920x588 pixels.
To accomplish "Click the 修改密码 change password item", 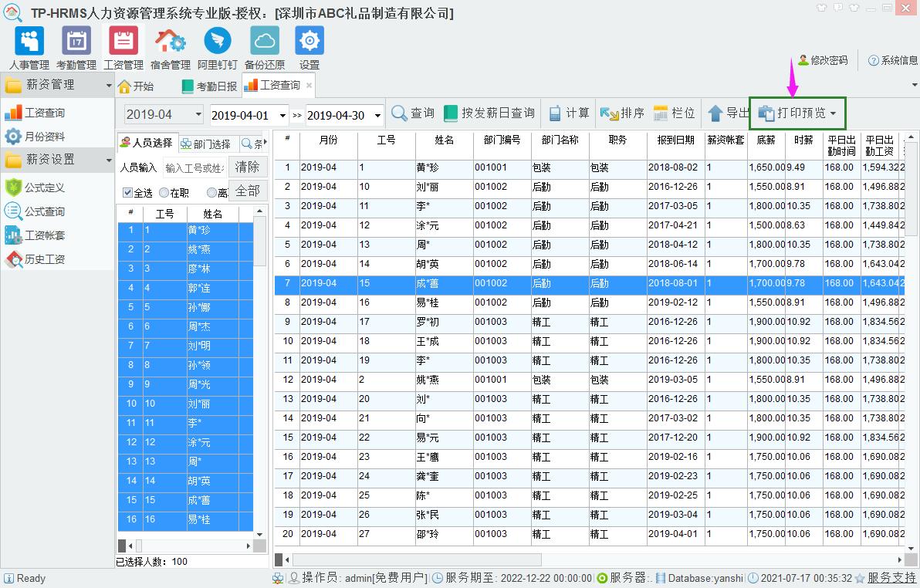I will (824, 60).
